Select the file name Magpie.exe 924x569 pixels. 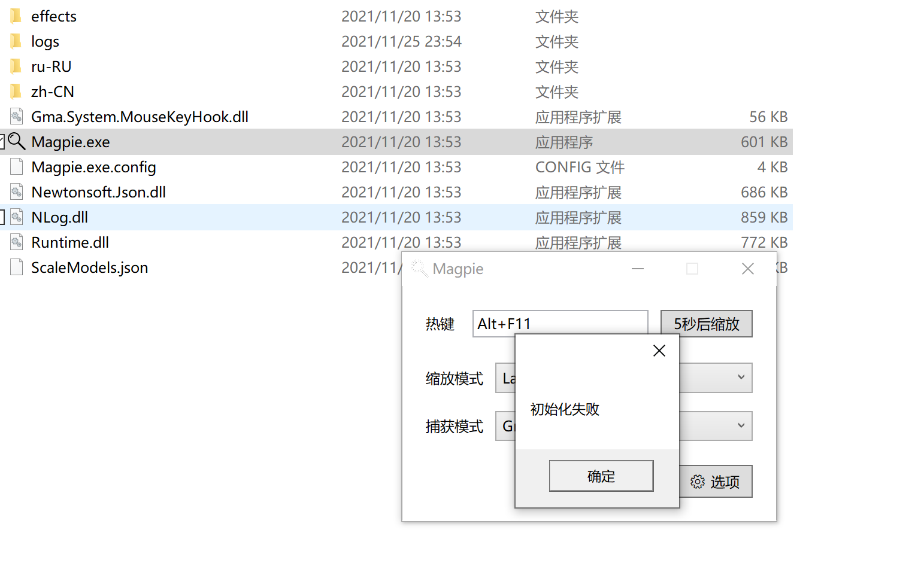coord(71,142)
